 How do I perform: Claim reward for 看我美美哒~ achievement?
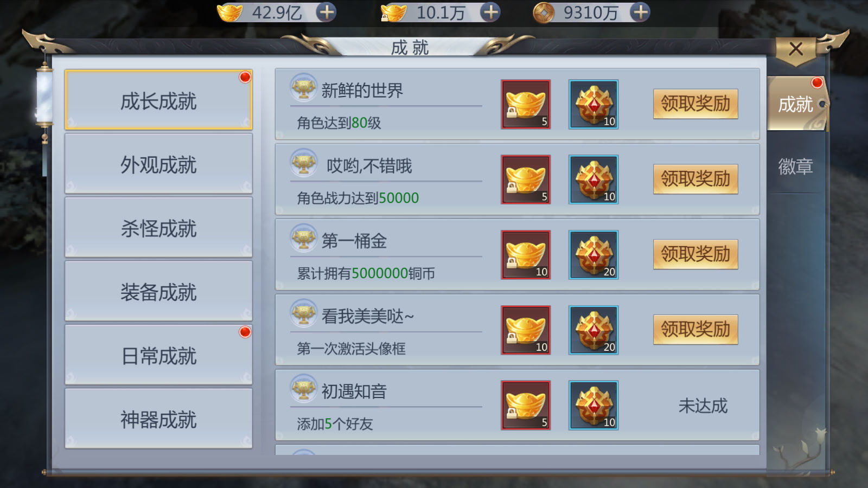pyautogui.click(x=695, y=330)
